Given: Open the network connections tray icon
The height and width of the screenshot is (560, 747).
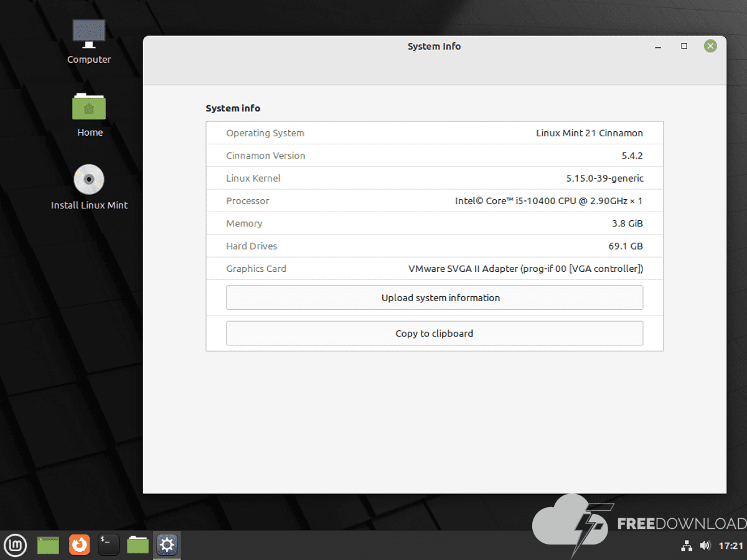Looking at the screenshot, I should click(x=687, y=546).
